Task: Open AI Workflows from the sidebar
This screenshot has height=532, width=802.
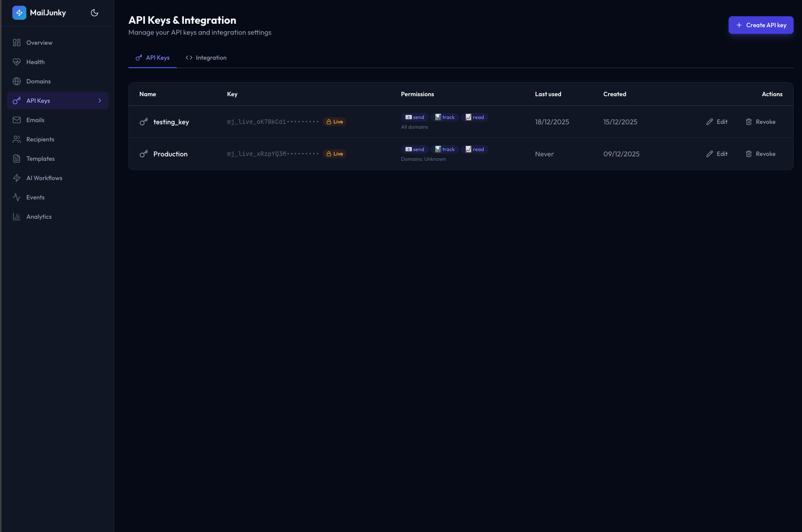Action: click(x=44, y=178)
